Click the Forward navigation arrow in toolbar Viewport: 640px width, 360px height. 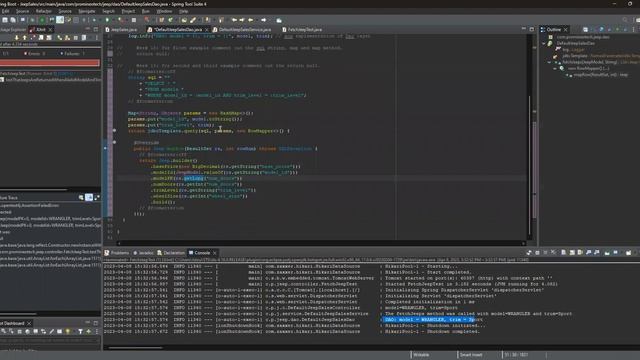(264, 20)
